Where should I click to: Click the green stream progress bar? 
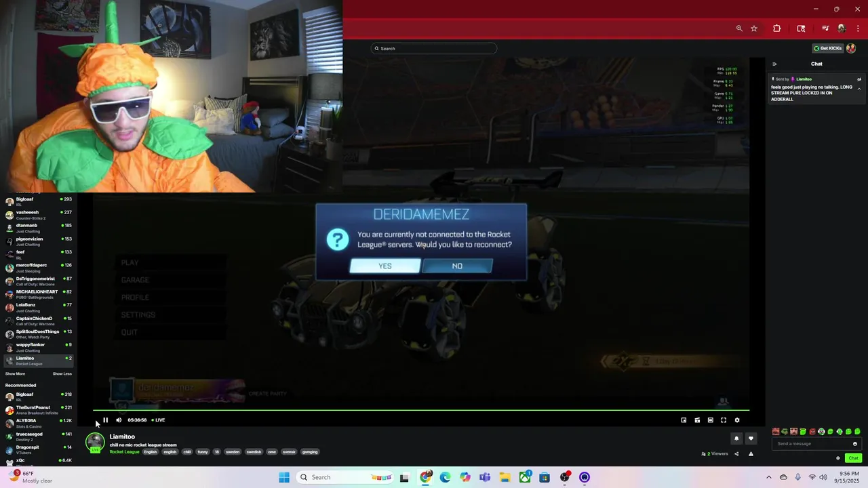421,410
